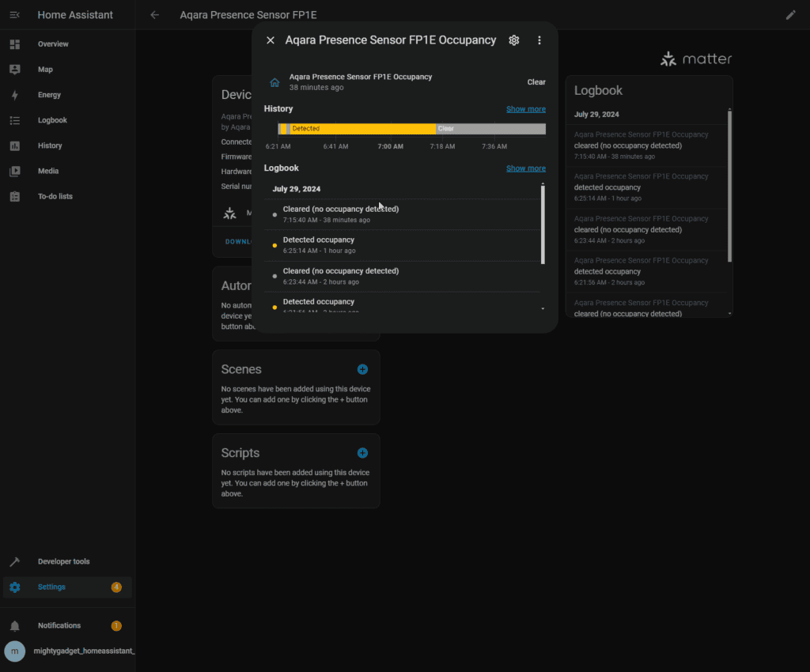Show more Logbook entries
This screenshot has height=672, width=810.
coord(525,168)
